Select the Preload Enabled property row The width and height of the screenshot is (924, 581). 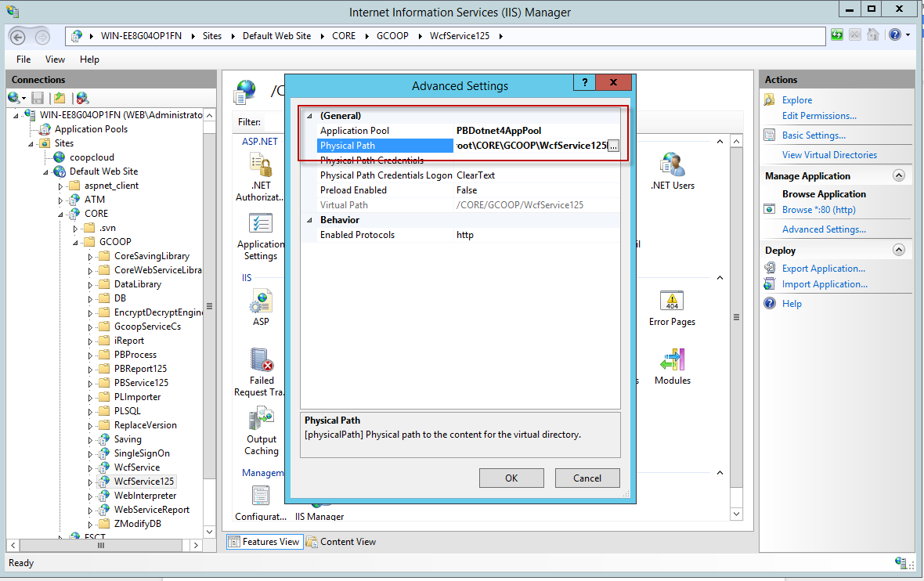(x=460, y=190)
